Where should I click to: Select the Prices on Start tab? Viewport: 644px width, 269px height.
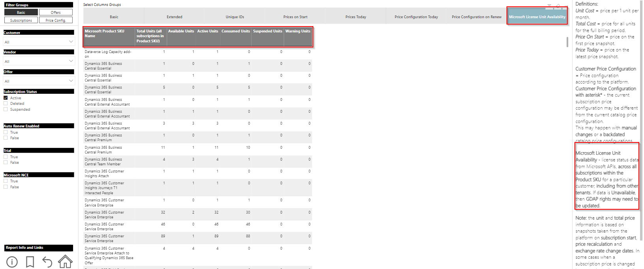coord(295,17)
